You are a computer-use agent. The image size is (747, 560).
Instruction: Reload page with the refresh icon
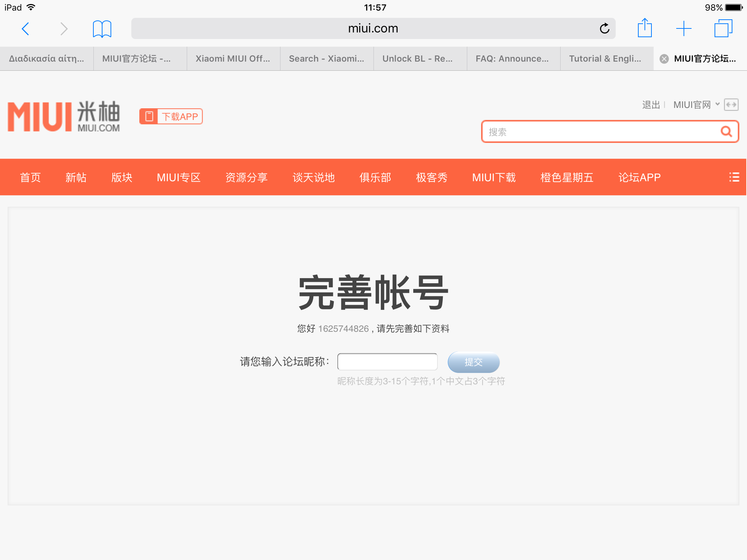click(x=604, y=28)
